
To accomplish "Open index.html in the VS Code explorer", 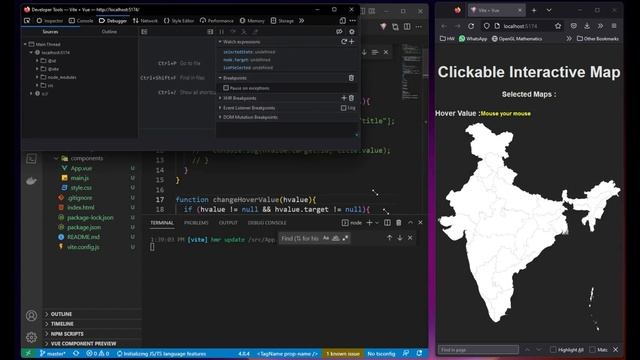I will click(80, 207).
